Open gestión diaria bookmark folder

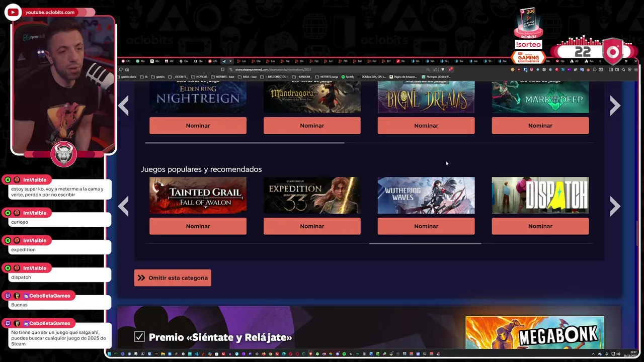127,77
